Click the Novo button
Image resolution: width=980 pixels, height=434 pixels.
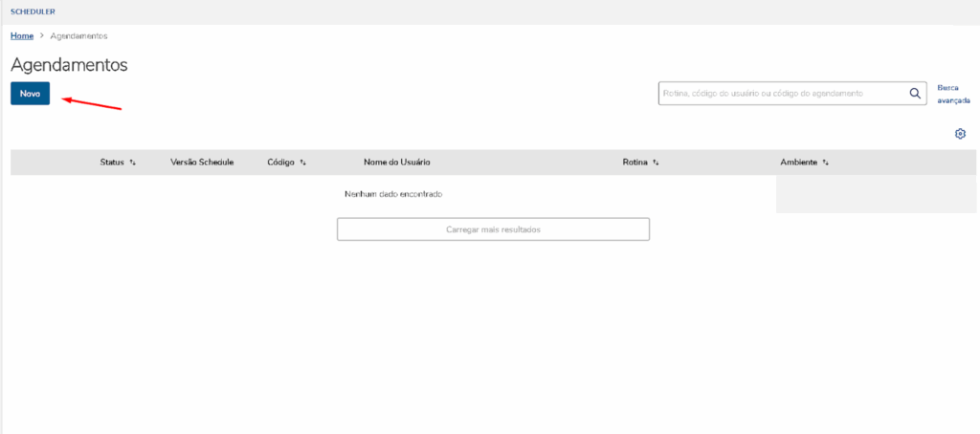(x=30, y=94)
